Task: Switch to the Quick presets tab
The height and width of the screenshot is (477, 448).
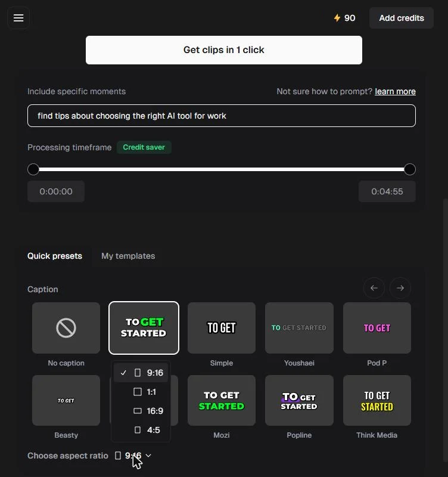Action: pyautogui.click(x=55, y=256)
